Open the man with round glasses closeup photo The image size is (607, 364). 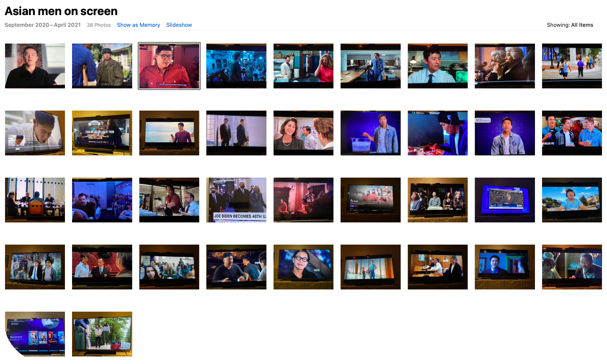coord(303,267)
